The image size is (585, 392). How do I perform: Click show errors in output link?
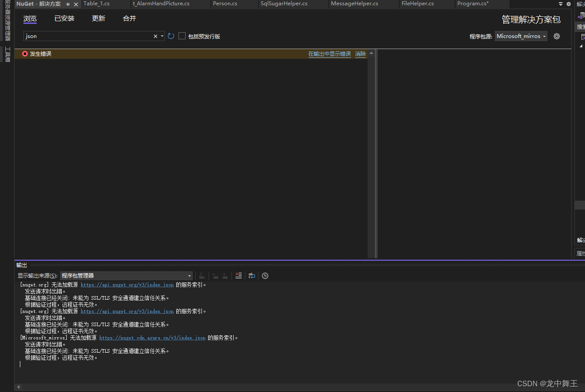pyautogui.click(x=330, y=54)
